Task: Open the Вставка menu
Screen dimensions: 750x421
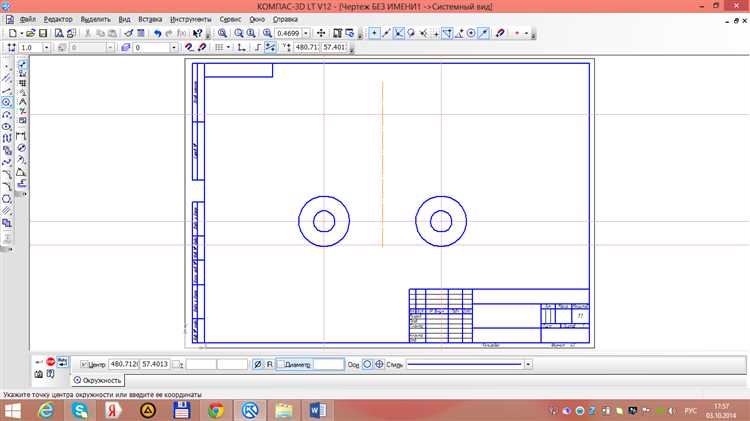Action: pos(150,20)
